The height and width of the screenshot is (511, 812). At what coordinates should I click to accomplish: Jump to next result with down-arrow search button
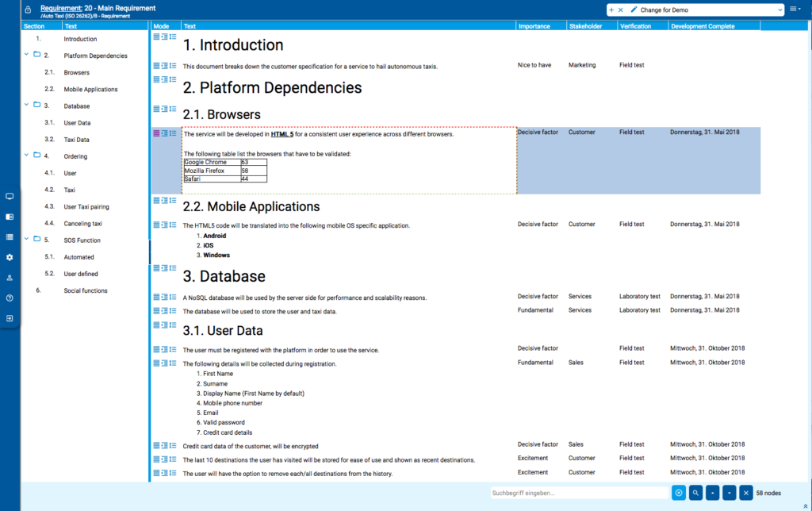pos(728,492)
